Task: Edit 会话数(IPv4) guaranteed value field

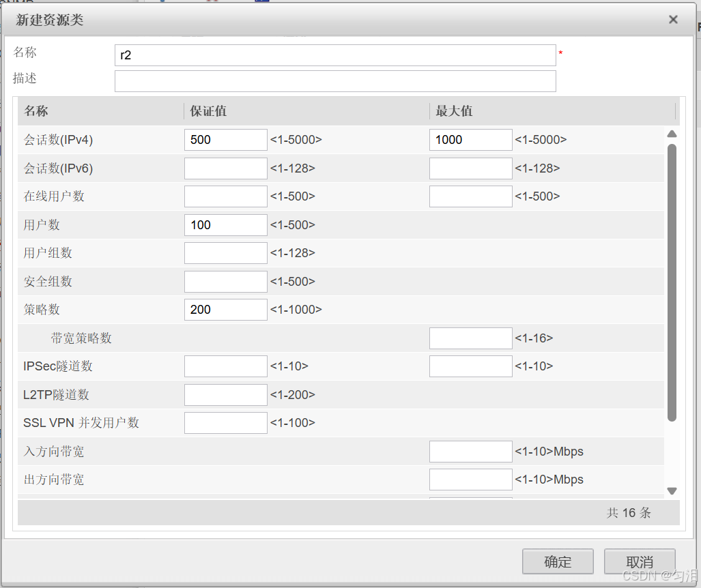Action: click(x=226, y=140)
